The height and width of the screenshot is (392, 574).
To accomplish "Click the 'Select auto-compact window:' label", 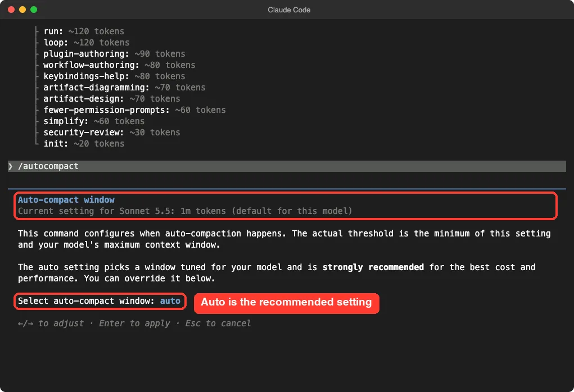I will [87, 301].
